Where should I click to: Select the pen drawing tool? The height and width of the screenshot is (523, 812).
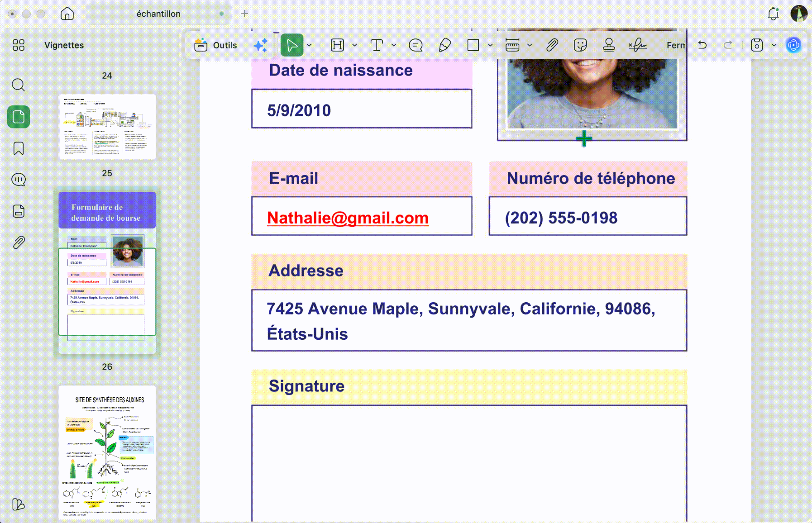click(445, 45)
